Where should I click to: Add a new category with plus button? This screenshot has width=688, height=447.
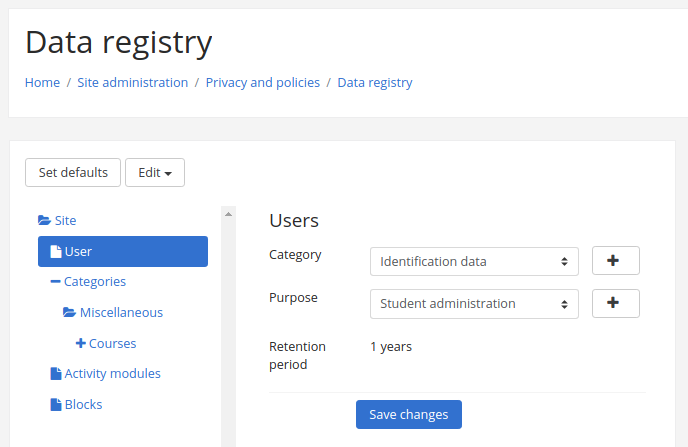615,261
